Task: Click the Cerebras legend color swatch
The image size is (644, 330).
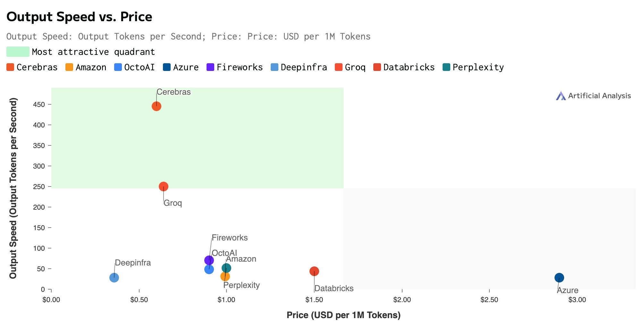Action: (x=10, y=67)
